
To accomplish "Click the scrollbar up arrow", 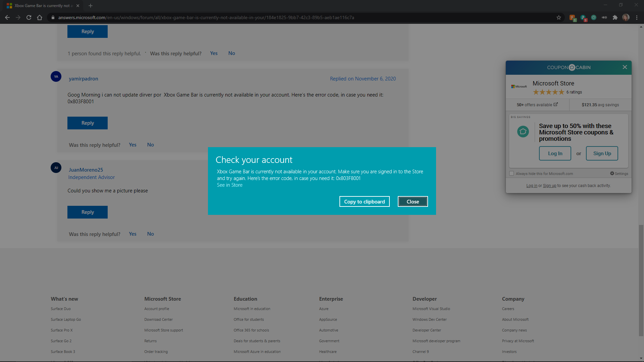I will point(641,26).
